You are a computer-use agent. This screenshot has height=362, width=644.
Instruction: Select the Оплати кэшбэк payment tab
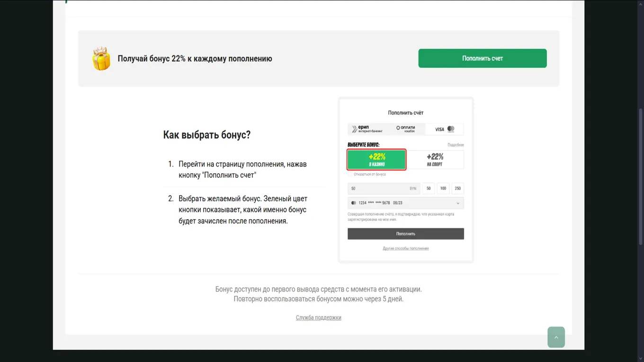coord(405,129)
